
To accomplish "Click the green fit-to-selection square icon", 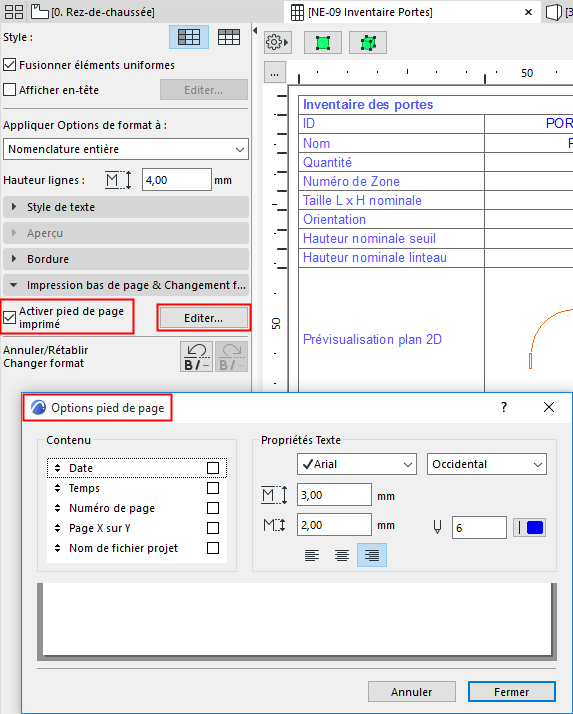I will (322, 43).
